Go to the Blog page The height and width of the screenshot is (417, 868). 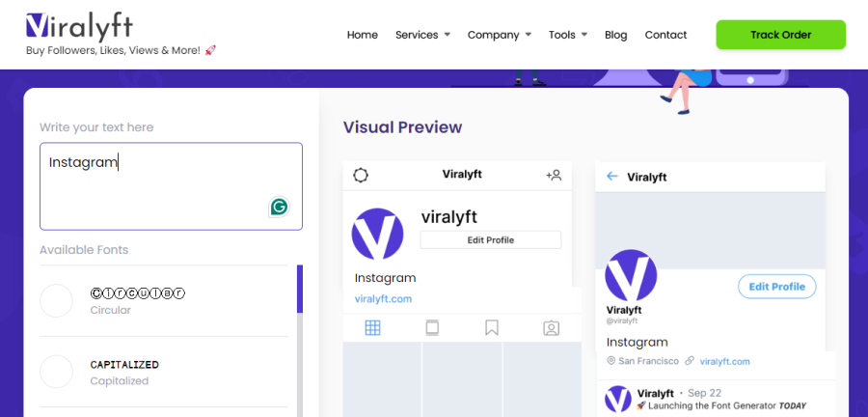tap(615, 35)
